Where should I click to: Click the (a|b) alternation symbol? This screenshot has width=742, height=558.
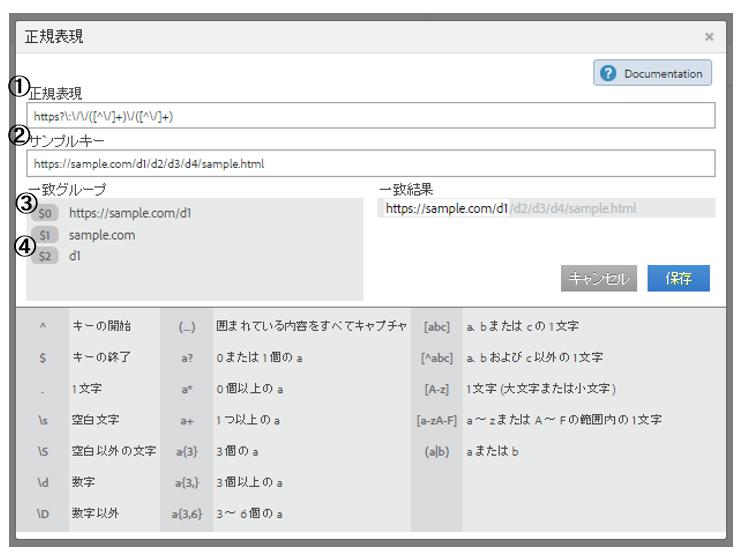[437, 451]
